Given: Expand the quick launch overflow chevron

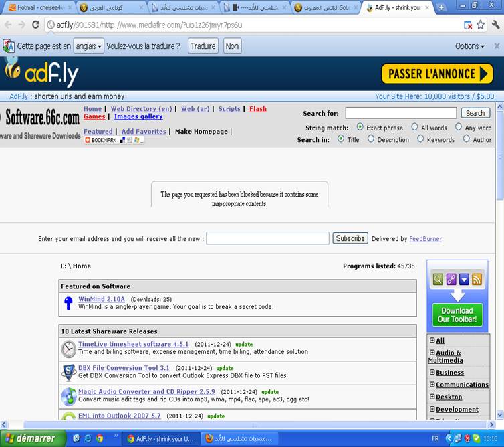Looking at the screenshot, I should click(x=116, y=436).
